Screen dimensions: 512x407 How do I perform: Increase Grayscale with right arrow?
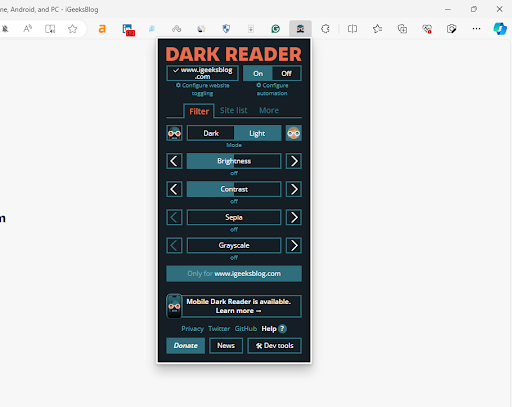[294, 246]
